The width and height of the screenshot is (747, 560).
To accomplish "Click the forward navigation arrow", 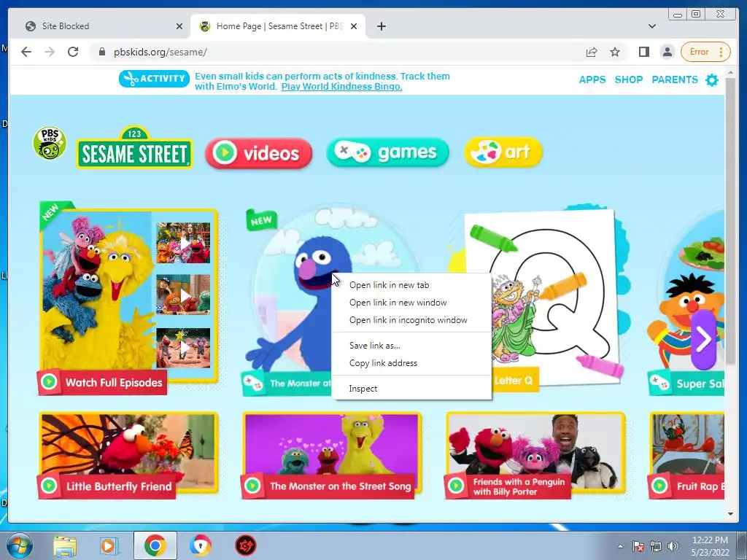I will click(50, 52).
